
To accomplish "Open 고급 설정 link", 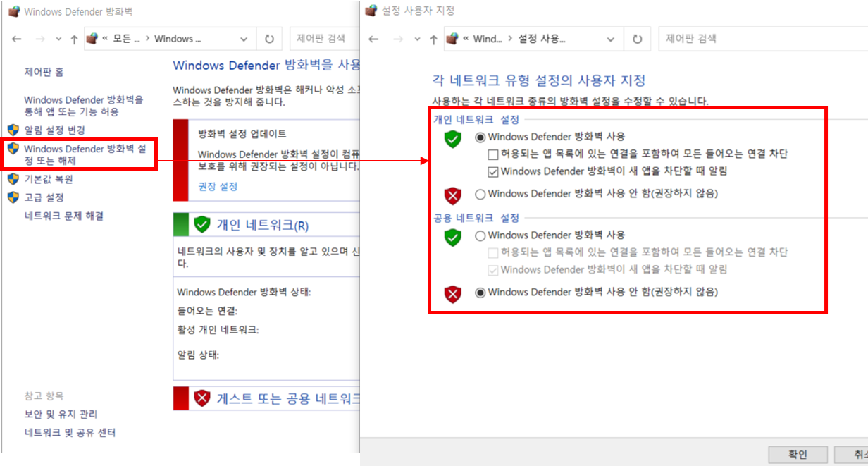I will pyautogui.click(x=44, y=197).
